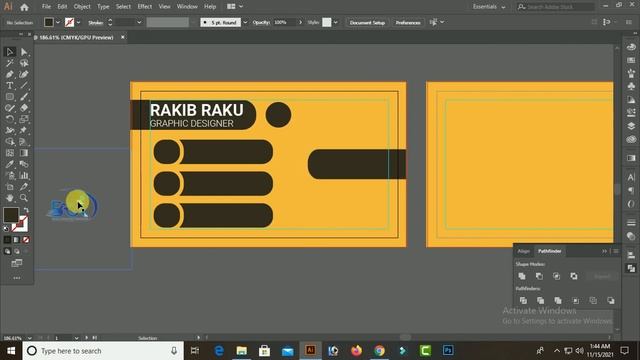Click the large Fill color swatch
The image size is (640, 360).
11,215
